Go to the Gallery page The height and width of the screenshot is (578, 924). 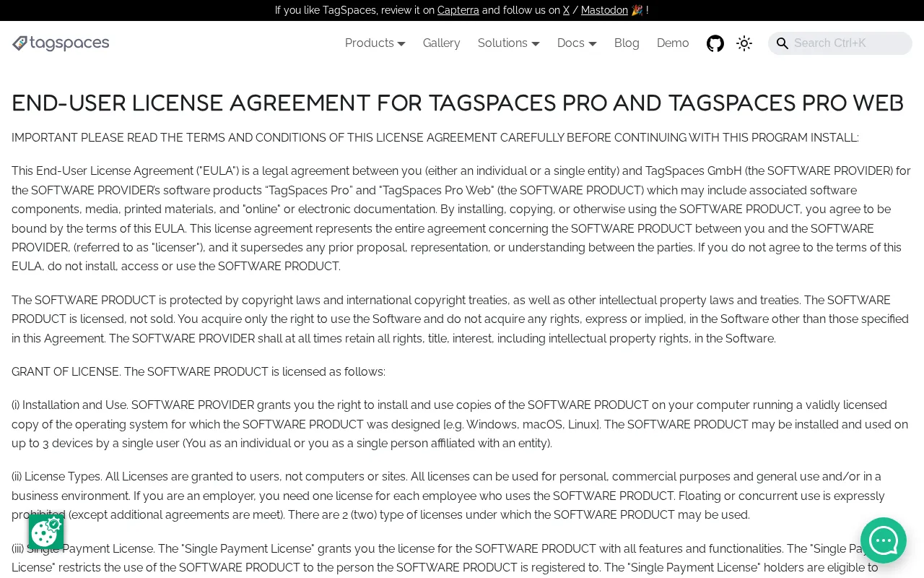442,43
